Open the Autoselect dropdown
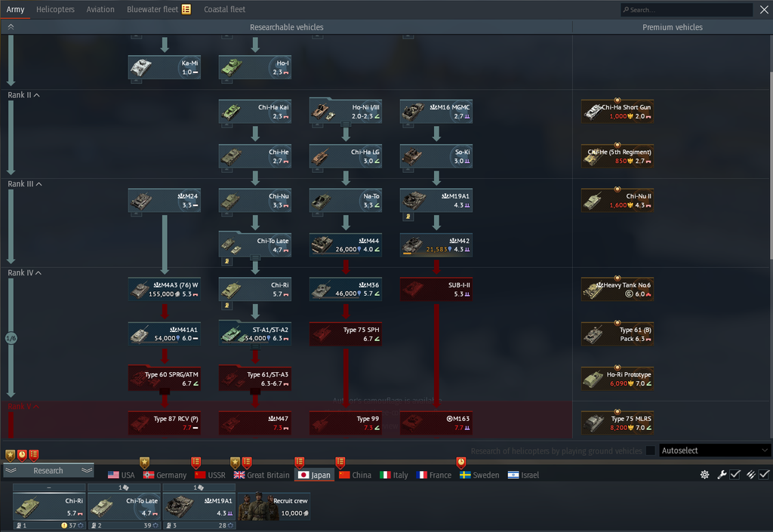The image size is (773, 532). (714, 451)
